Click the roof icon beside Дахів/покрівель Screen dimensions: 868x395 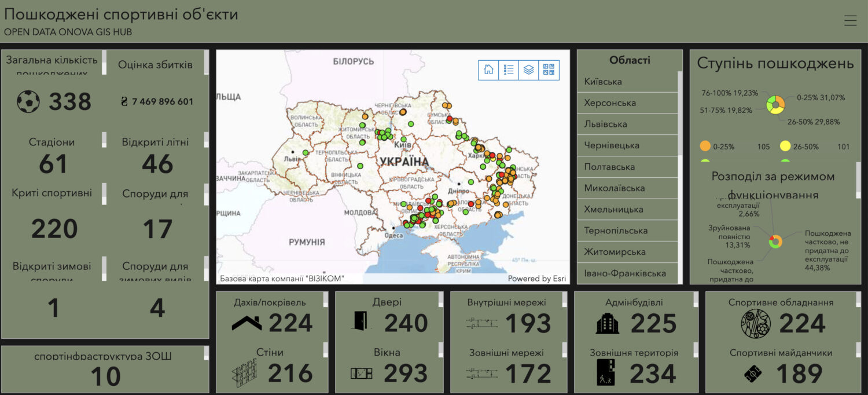(x=247, y=323)
